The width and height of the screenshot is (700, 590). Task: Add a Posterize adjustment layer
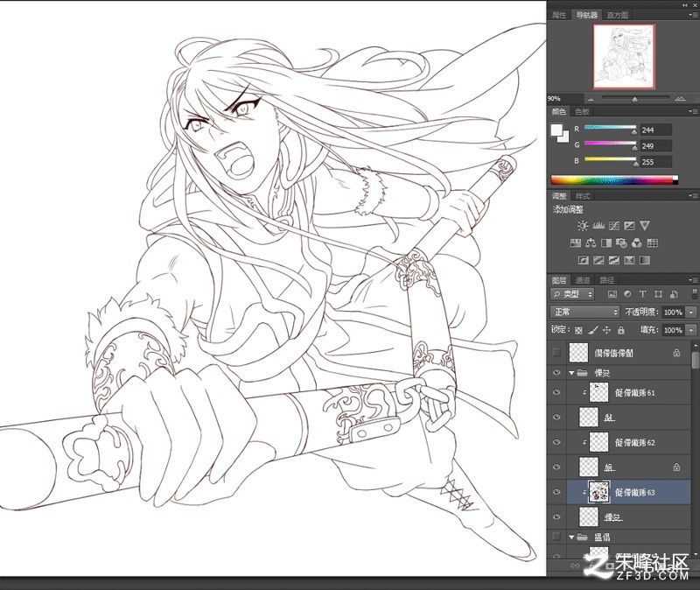click(x=598, y=260)
